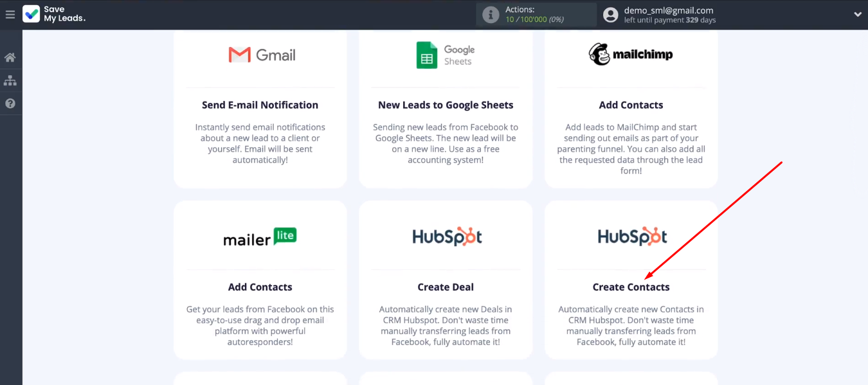The image size is (868, 385).
Task: Select HubSpot Create Contacts title
Action: click(631, 287)
